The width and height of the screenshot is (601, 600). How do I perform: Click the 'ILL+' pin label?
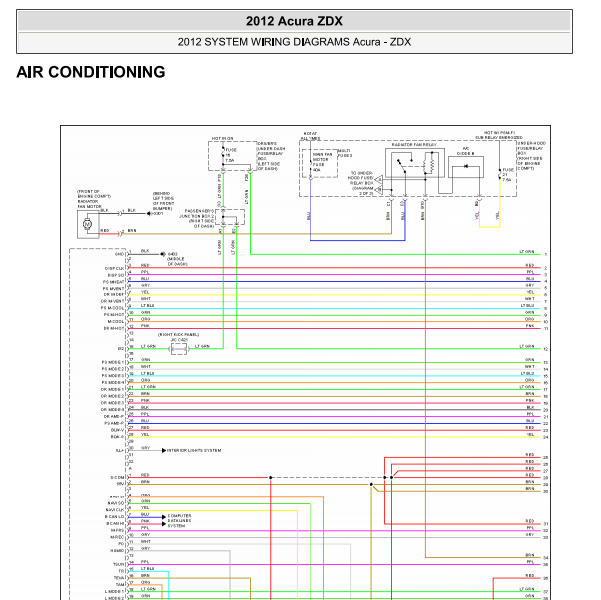click(120, 450)
